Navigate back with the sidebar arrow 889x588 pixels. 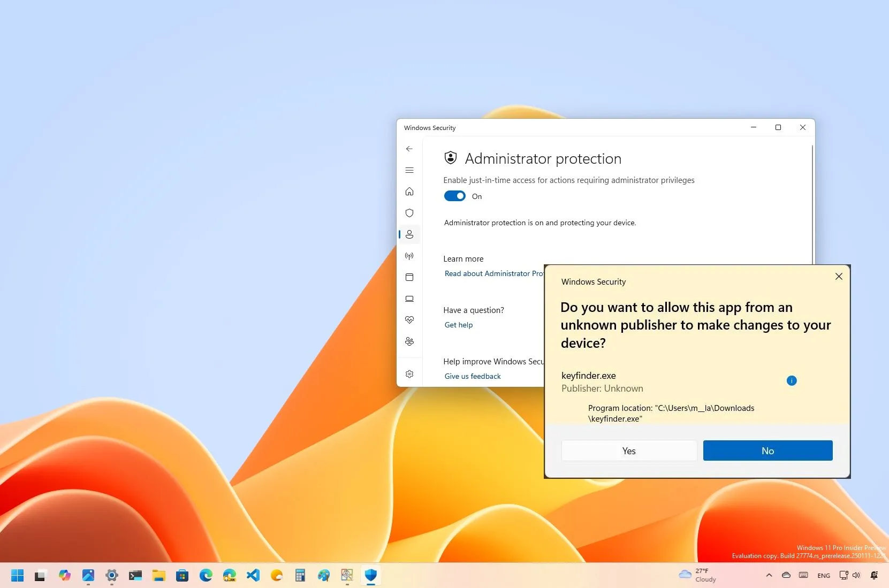[409, 149]
